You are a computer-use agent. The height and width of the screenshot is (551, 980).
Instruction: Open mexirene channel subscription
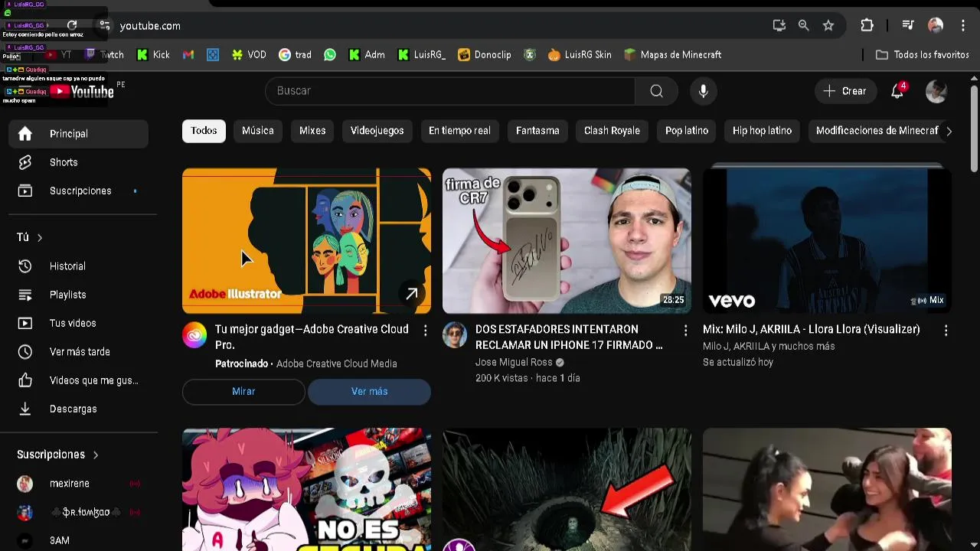pos(79,484)
